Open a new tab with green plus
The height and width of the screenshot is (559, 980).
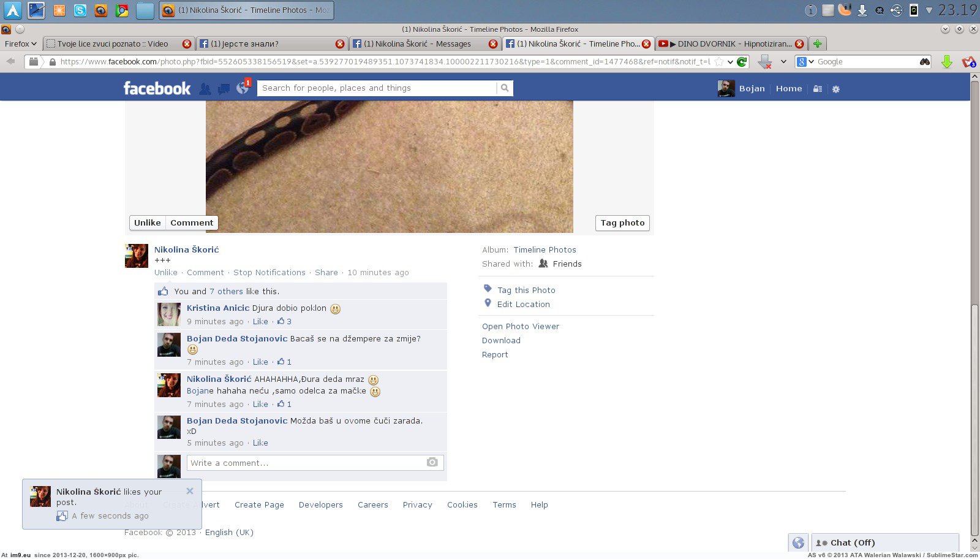817,44
